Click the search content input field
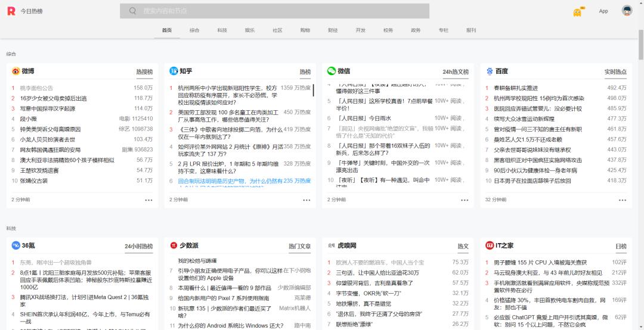This screenshot has width=644, height=330. [275, 11]
